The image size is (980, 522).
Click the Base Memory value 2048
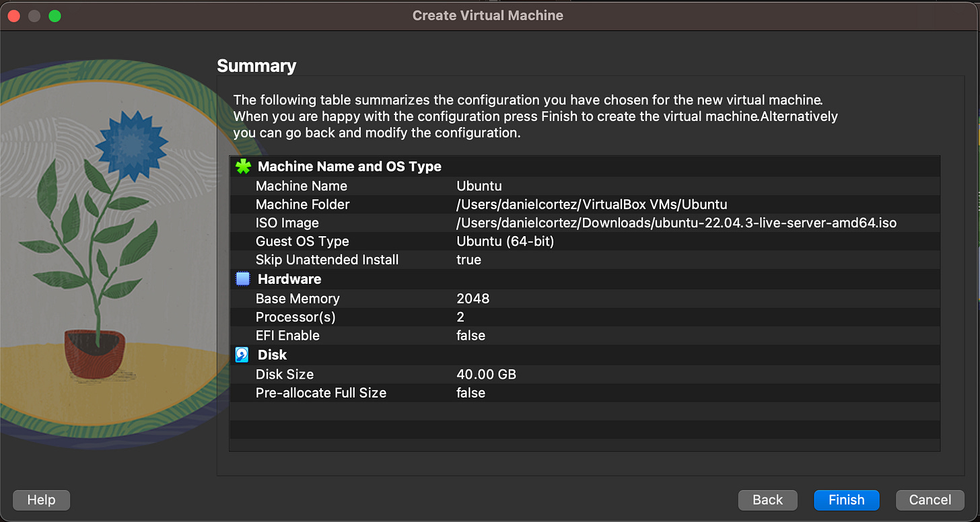[x=473, y=298]
